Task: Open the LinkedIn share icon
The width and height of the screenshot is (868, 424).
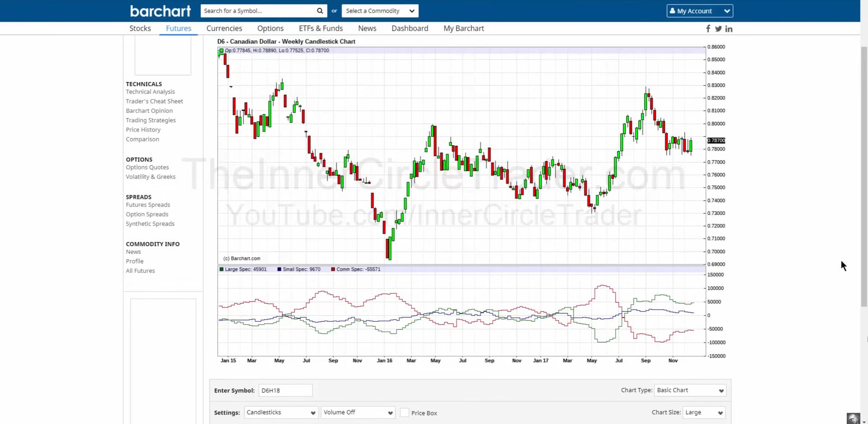Action: [x=729, y=28]
